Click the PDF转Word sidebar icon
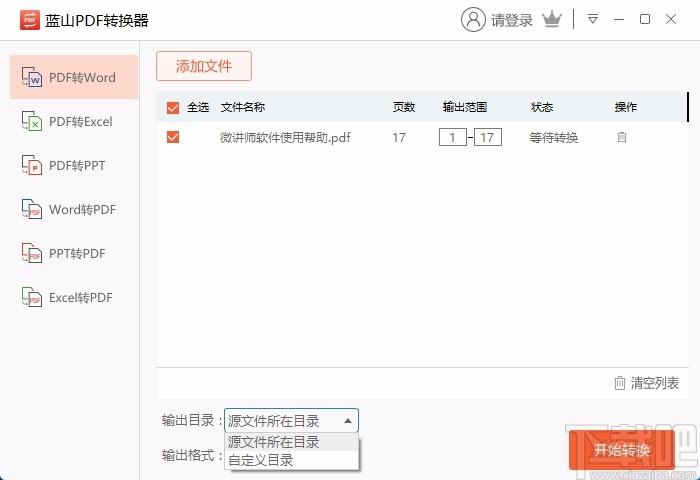700x480 pixels. (x=32, y=78)
